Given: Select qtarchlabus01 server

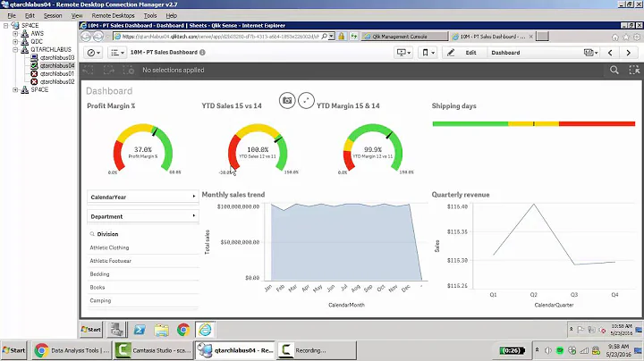Looking at the screenshot, I should pyautogui.click(x=57, y=74).
